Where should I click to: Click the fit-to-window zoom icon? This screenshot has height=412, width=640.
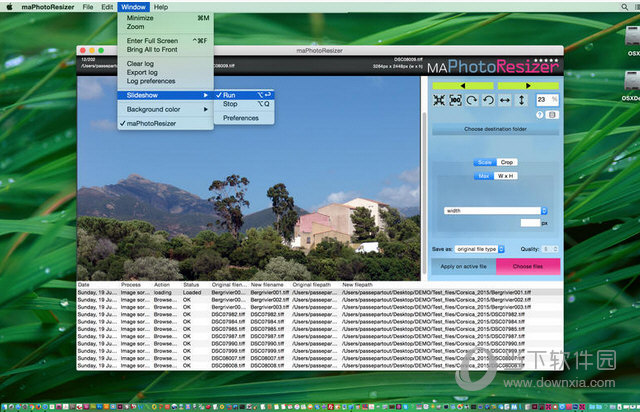pos(439,100)
